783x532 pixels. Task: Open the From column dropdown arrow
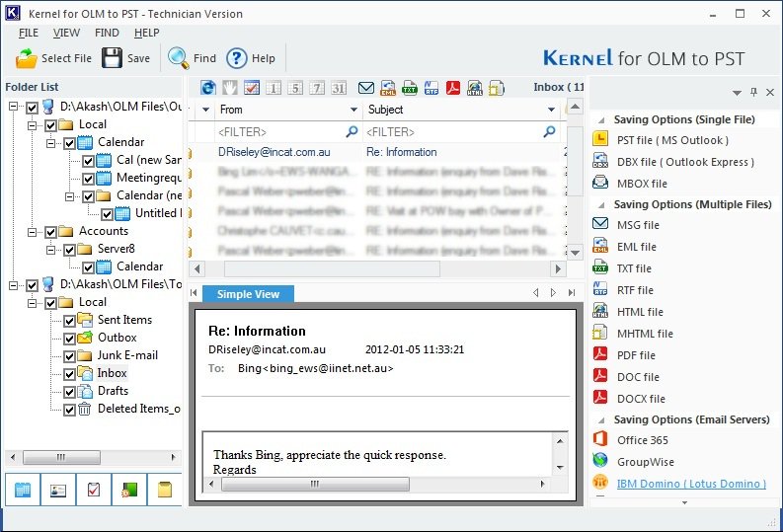click(x=353, y=110)
